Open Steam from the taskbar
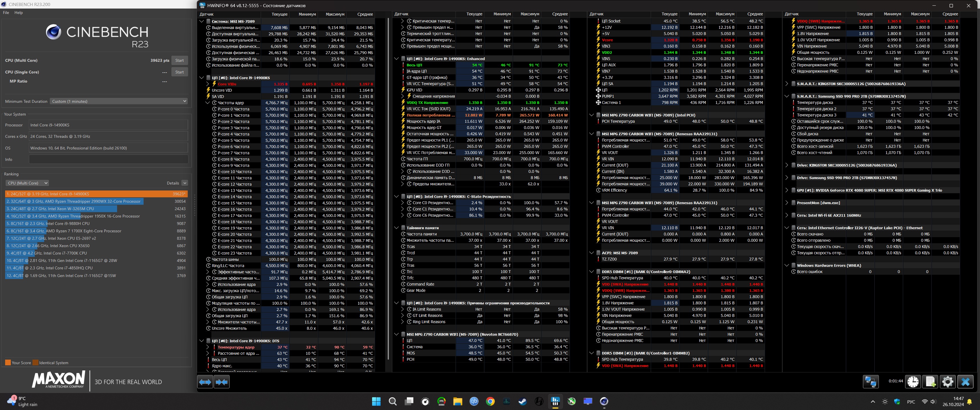 coord(522,401)
